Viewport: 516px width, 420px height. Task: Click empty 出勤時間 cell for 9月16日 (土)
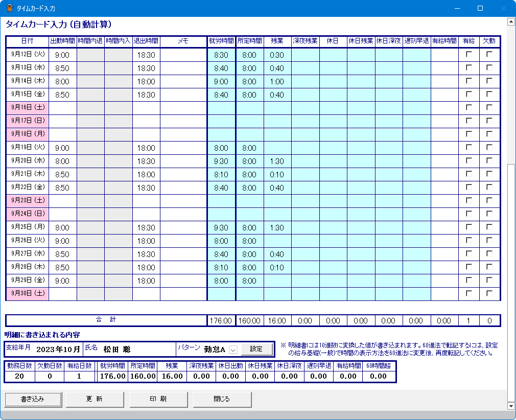[x=62, y=108]
